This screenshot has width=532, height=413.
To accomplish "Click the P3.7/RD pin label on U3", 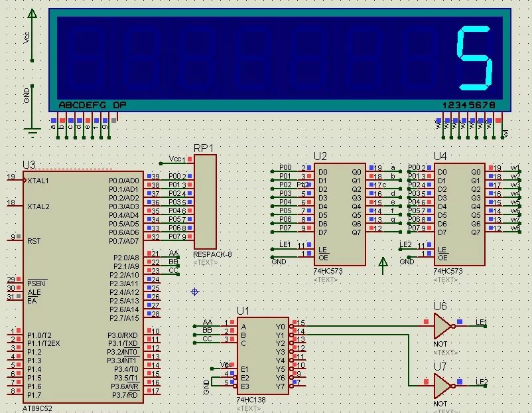I will pyautogui.click(x=125, y=395).
